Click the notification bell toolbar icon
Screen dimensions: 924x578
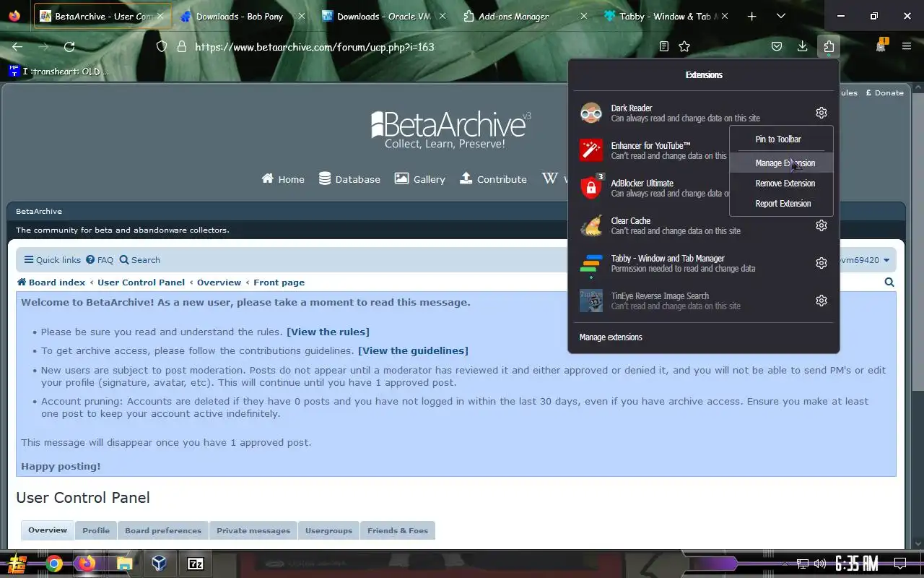tap(881, 46)
